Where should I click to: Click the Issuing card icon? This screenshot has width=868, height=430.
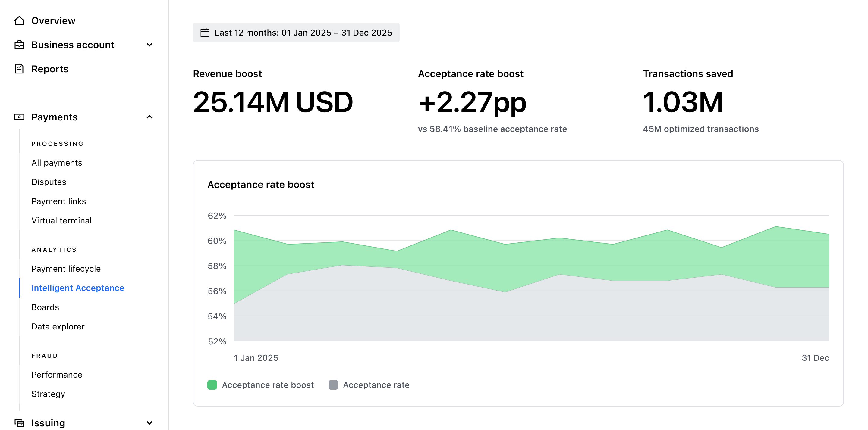click(19, 422)
